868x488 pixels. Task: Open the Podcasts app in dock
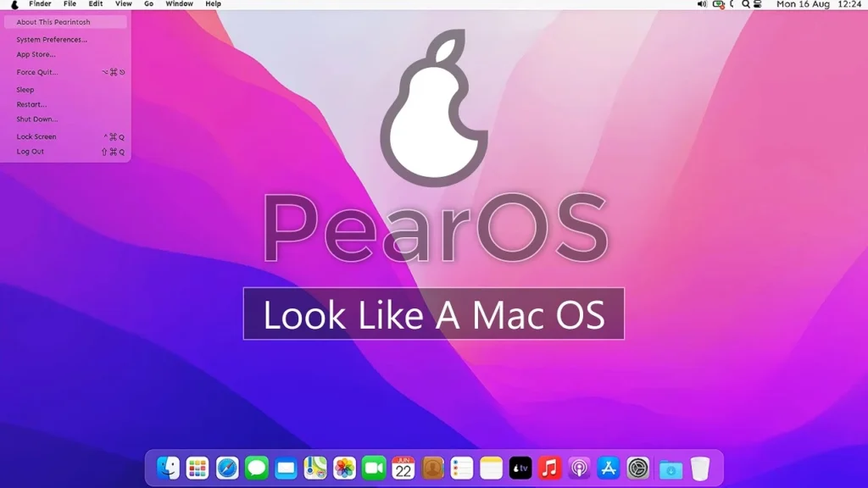pos(579,468)
